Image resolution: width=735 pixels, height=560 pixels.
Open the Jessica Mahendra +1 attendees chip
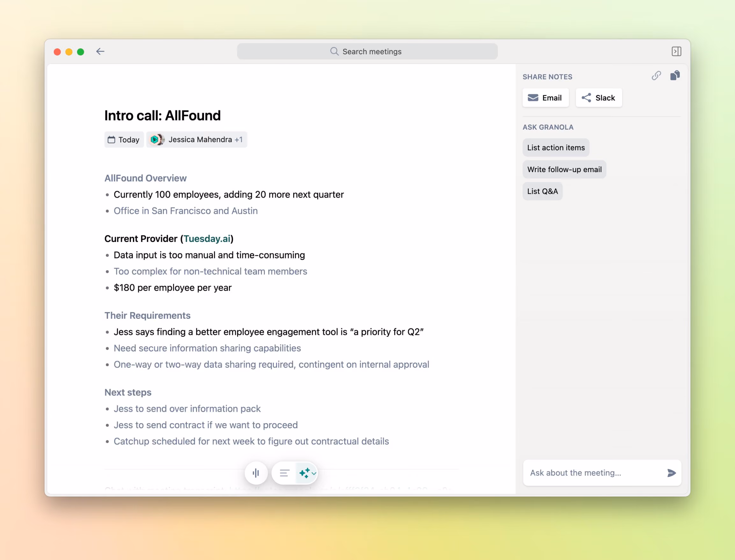point(197,140)
